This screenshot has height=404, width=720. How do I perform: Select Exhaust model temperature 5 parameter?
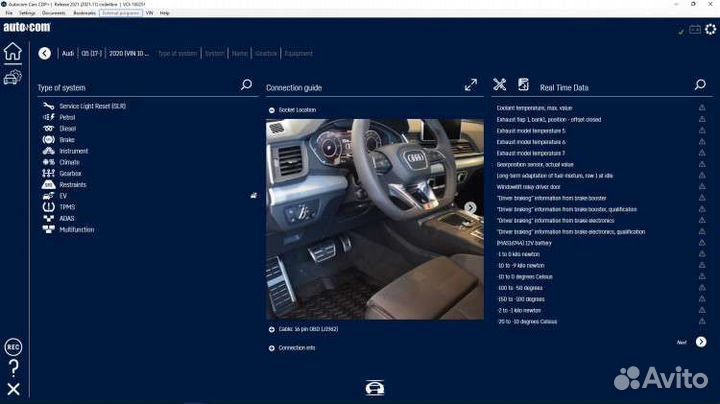click(531, 130)
